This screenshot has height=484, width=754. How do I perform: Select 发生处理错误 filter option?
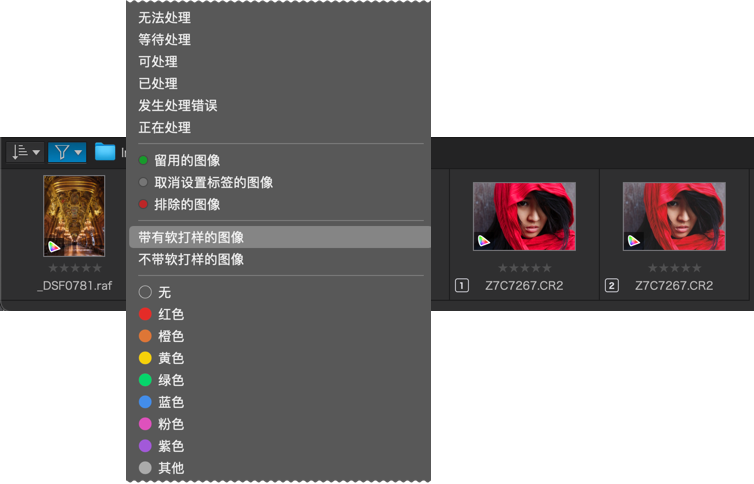pyautogui.click(x=280, y=106)
